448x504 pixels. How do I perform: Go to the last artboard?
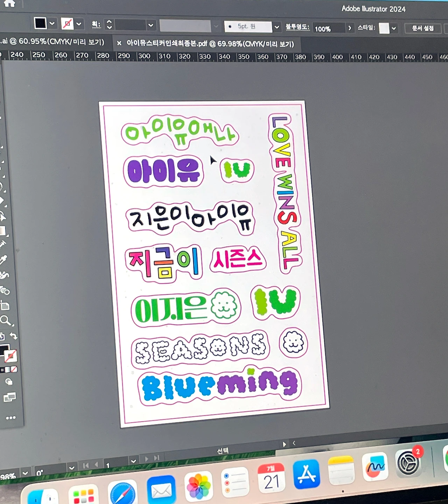click(156, 458)
